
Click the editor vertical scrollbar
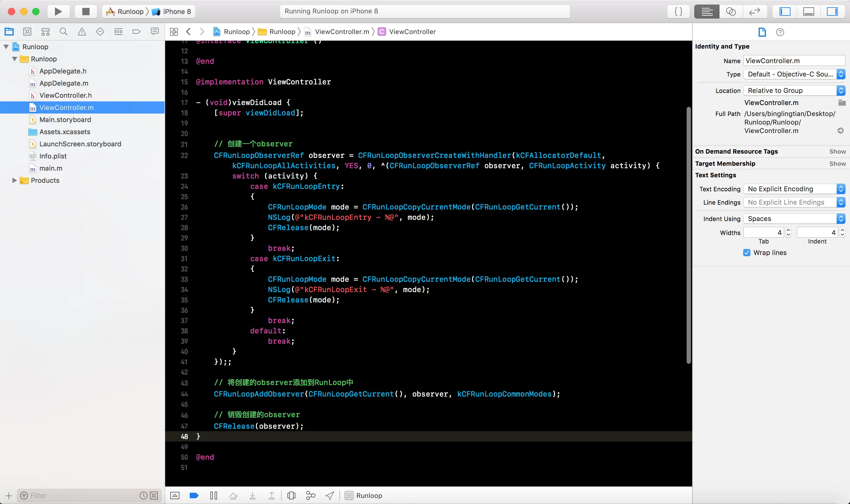click(688, 235)
